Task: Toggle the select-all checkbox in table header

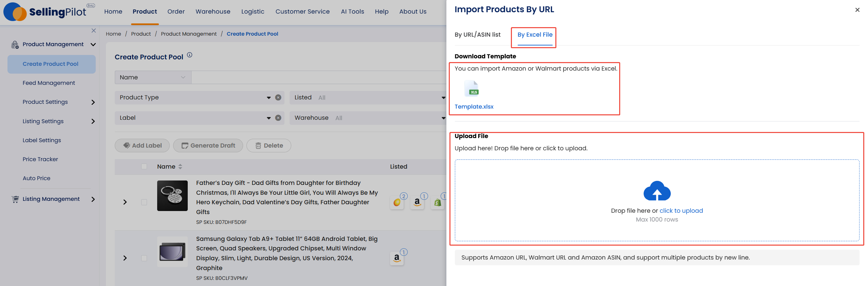Action: 144,167
